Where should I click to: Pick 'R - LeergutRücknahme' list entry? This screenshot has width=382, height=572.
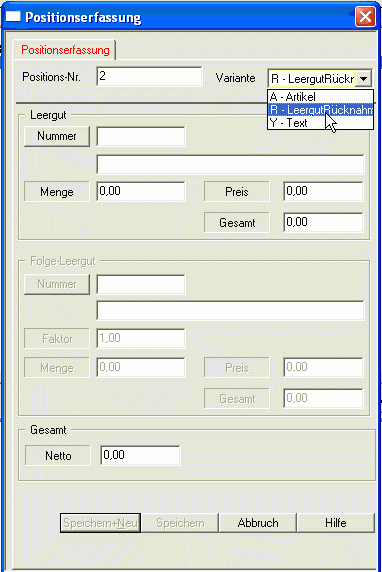320,110
